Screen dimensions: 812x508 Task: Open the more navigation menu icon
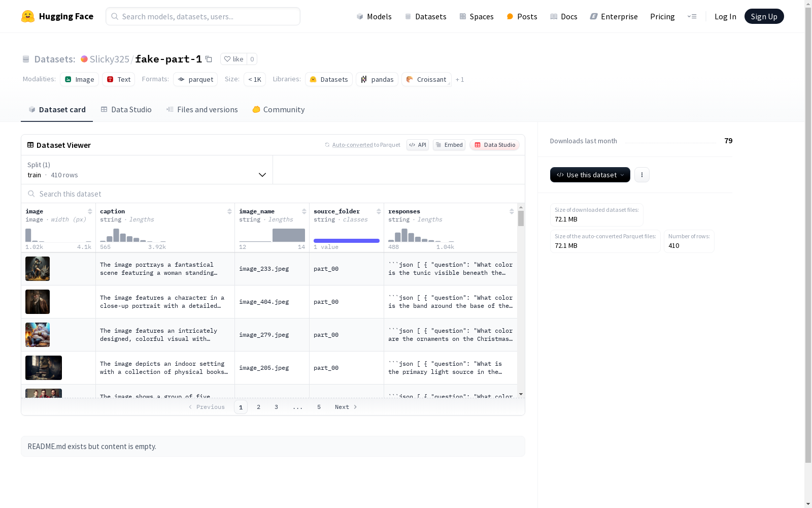pos(692,16)
